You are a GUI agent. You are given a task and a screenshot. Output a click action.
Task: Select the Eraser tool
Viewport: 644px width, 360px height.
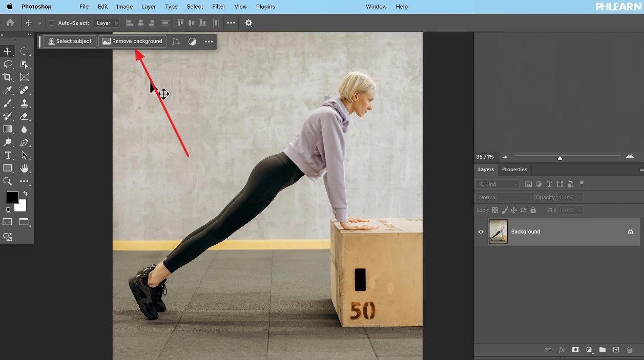[24, 116]
